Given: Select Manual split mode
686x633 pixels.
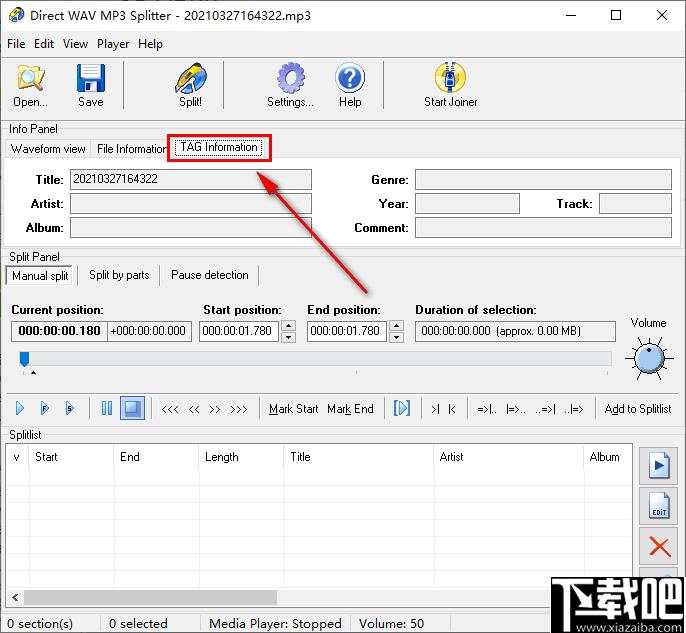Looking at the screenshot, I should tap(40, 276).
